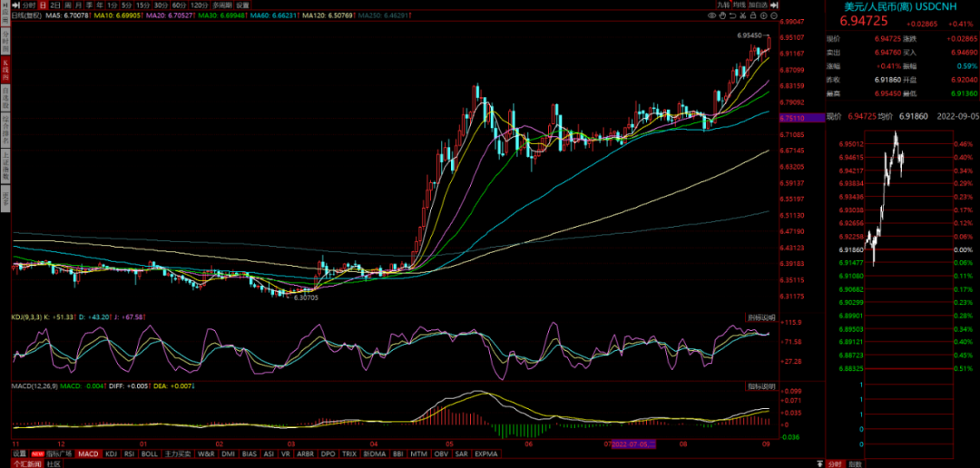This screenshot has width=980, height=468.
Task: Select the 主力买卖 indicator tab
Action: 178,453
